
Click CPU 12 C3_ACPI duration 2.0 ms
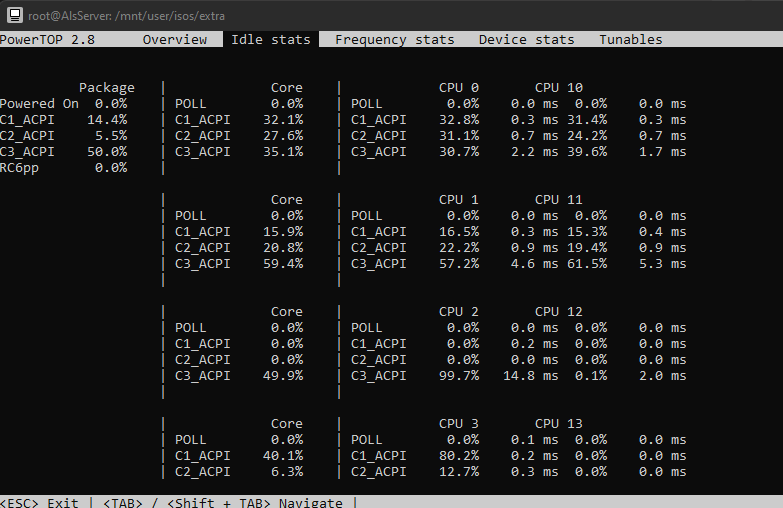663,376
